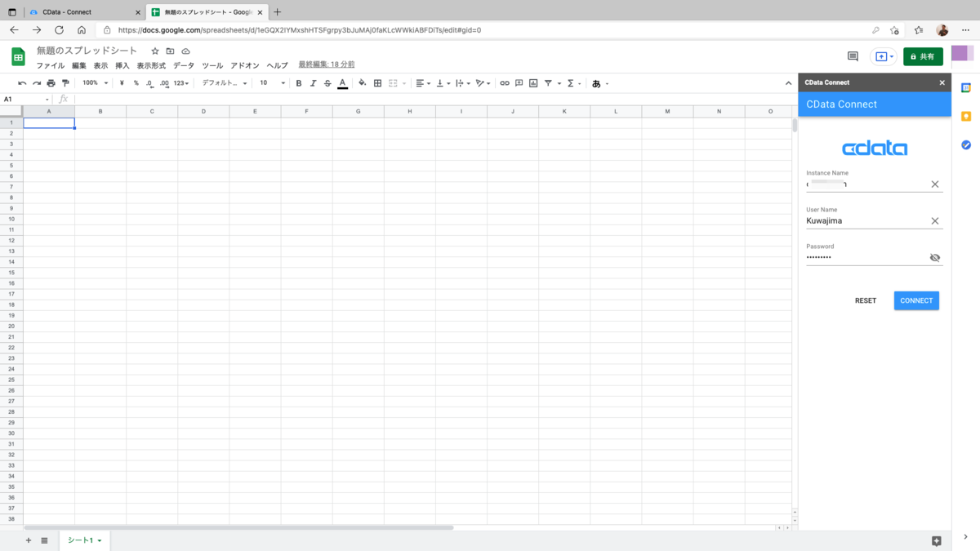Open the functions sigma dropdown
The width and height of the screenshot is (980, 551).
[x=572, y=83]
